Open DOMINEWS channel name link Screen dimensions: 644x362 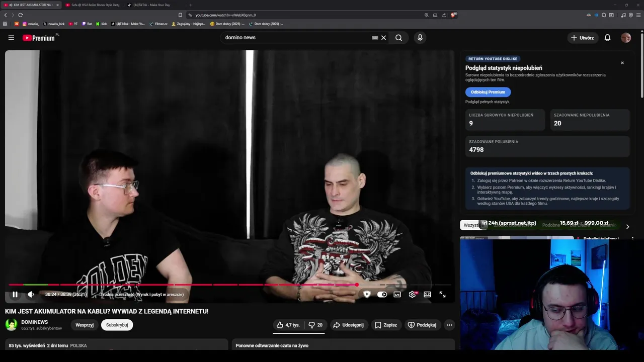coord(35,322)
